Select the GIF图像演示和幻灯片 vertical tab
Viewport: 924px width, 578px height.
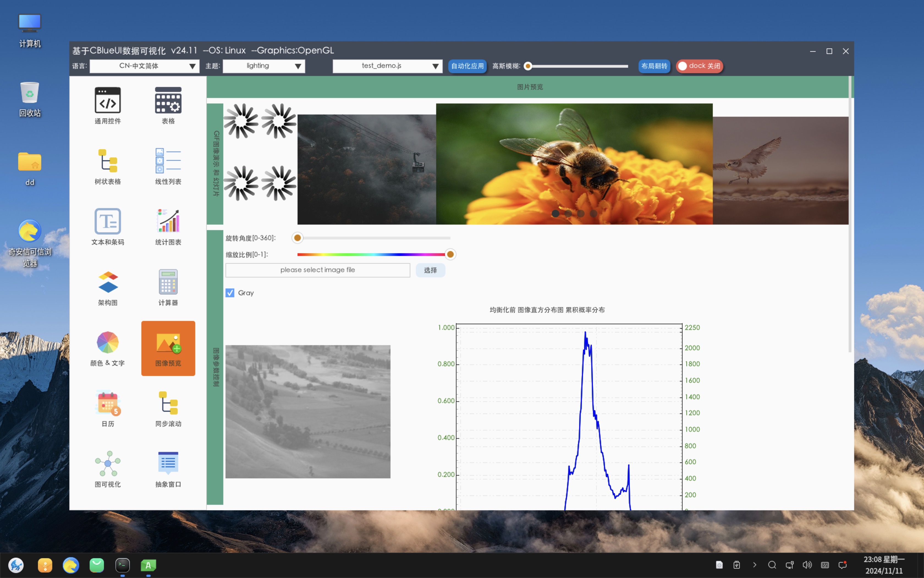click(215, 163)
